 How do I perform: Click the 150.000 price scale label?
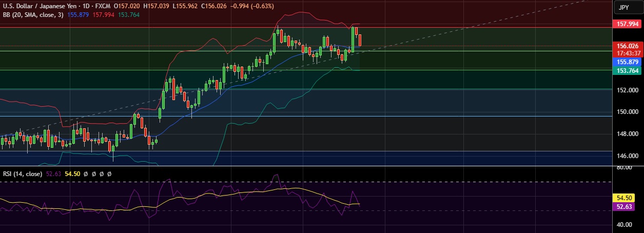click(627, 112)
